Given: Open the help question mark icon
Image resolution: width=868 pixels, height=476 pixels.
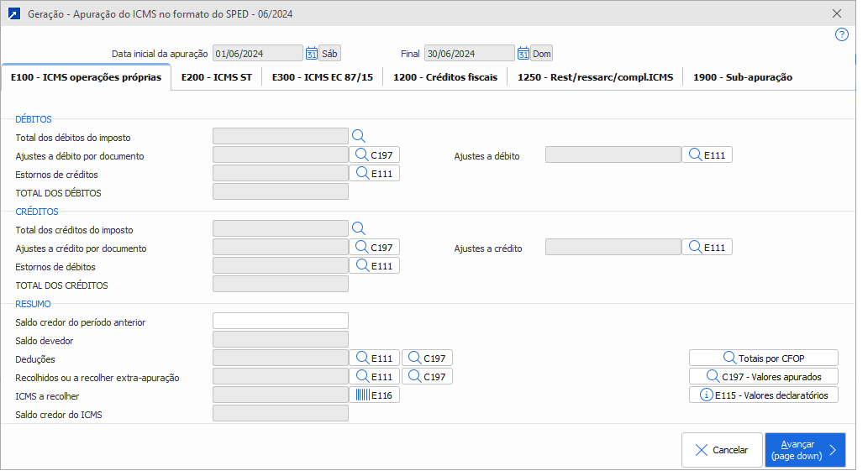Looking at the screenshot, I should pyautogui.click(x=841, y=34).
